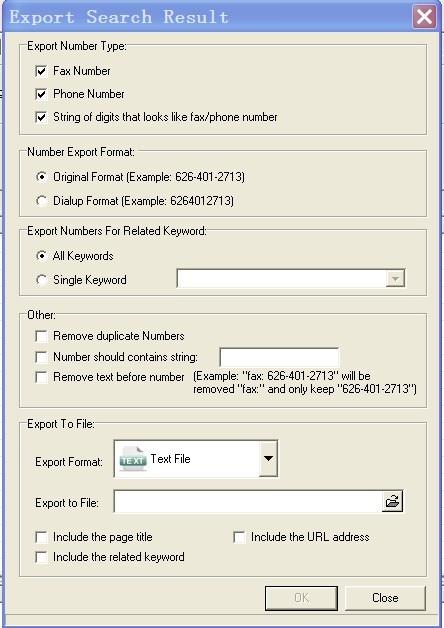Enable Include the URL address
The image size is (444, 628).
pyautogui.click(x=239, y=537)
